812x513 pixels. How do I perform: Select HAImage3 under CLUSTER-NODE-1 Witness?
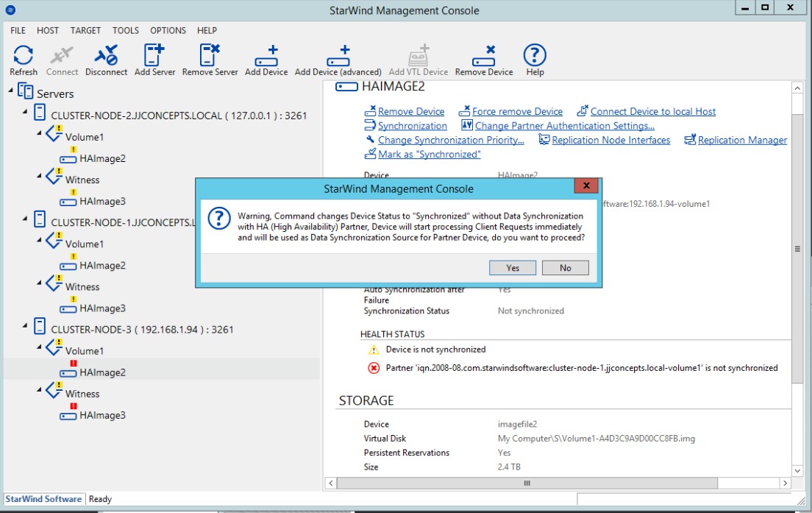[x=102, y=308]
